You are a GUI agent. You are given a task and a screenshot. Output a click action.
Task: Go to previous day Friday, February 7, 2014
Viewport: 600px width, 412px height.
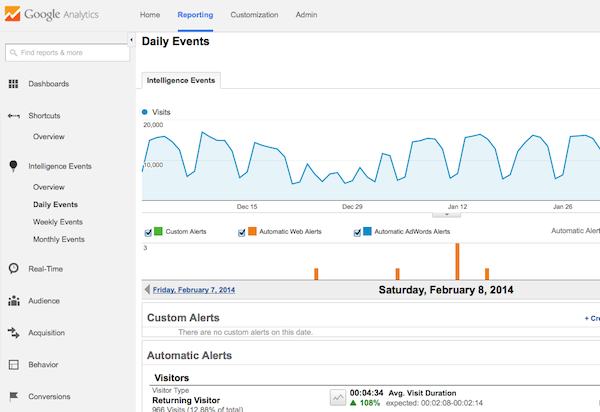tap(196, 290)
